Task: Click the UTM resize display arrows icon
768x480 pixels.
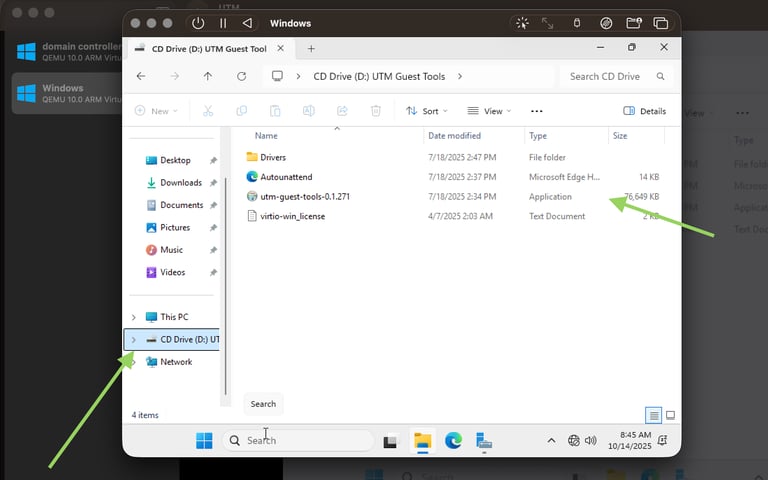Action: (x=547, y=23)
